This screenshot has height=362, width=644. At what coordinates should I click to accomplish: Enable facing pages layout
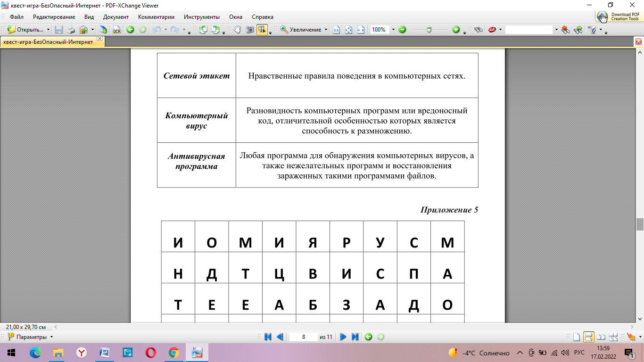pyautogui.click(x=601, y=337)
